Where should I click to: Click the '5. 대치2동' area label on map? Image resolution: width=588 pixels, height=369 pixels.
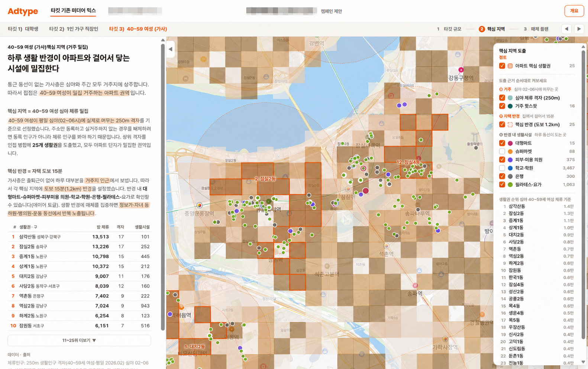click(194, 347)
